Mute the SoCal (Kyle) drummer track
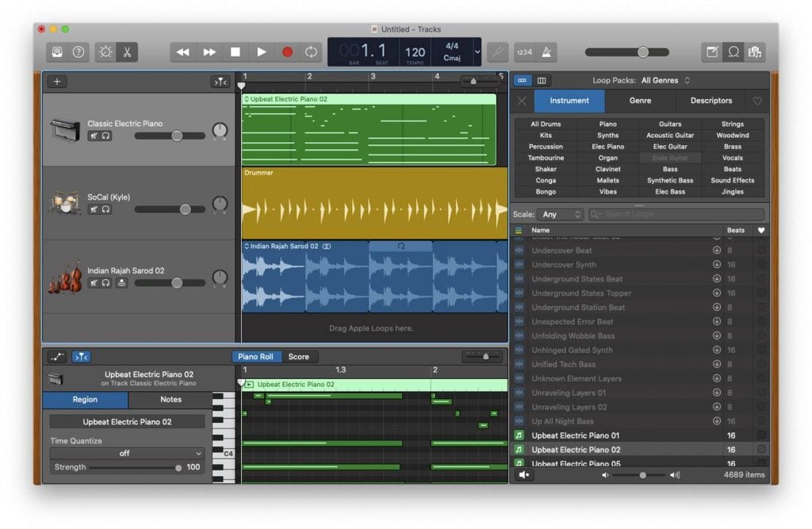Screen dimensions: 812x529 94,209
